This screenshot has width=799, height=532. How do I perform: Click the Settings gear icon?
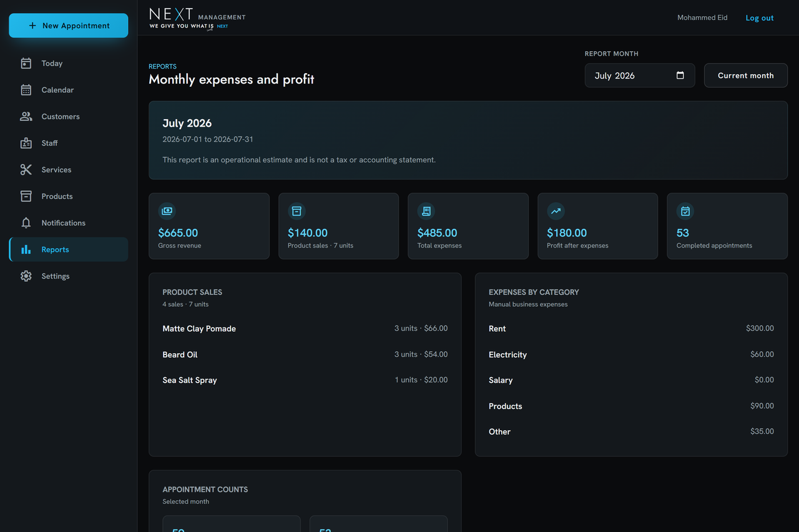point(26,276)
